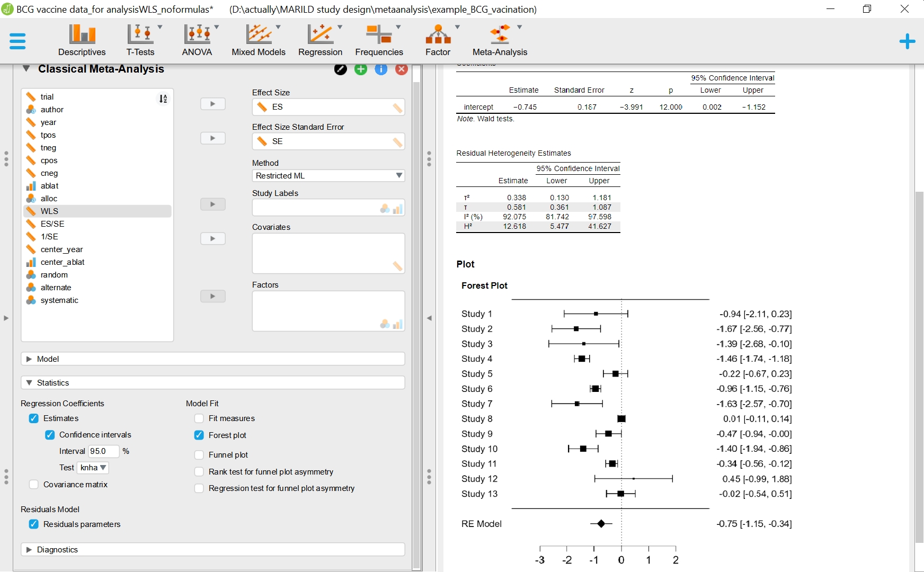The image size is (924, 572).
Task: Disable the Forest plot checkbox
Action: coord(199,435)
